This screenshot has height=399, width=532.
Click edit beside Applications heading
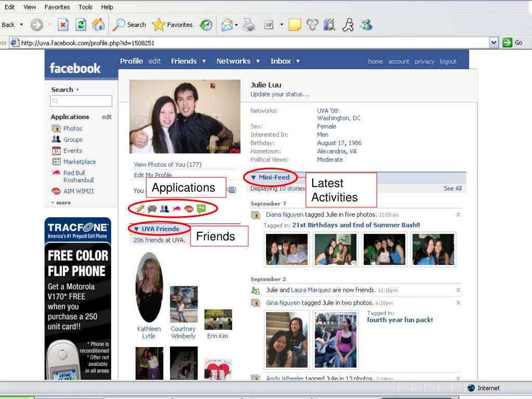tap(107, 117)
